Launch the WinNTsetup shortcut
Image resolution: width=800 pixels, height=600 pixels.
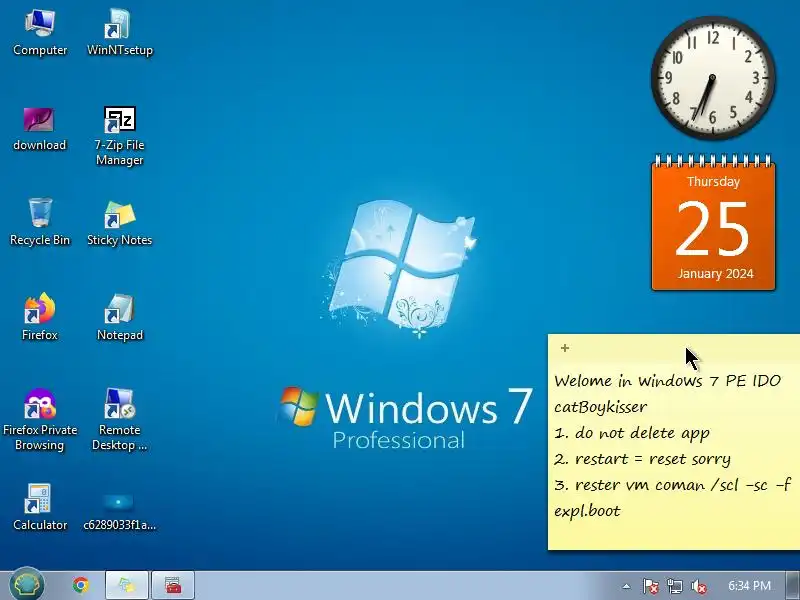pos(119,32)
